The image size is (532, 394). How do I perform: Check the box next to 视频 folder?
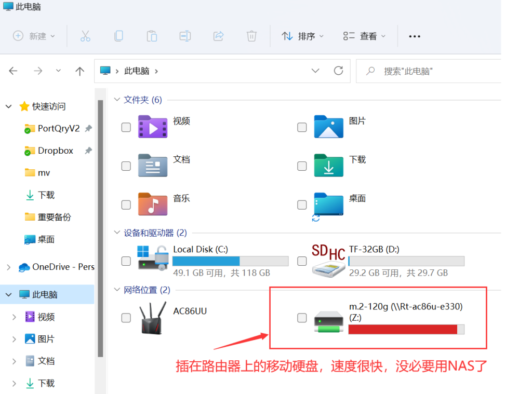pos(126,127)
